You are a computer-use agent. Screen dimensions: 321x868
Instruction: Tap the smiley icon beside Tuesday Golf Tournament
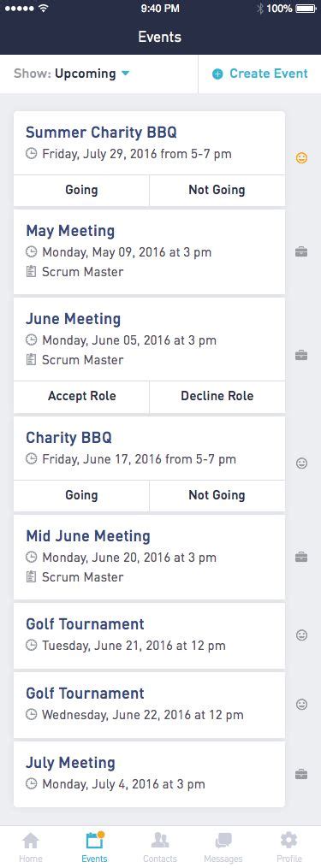[301, 635]
